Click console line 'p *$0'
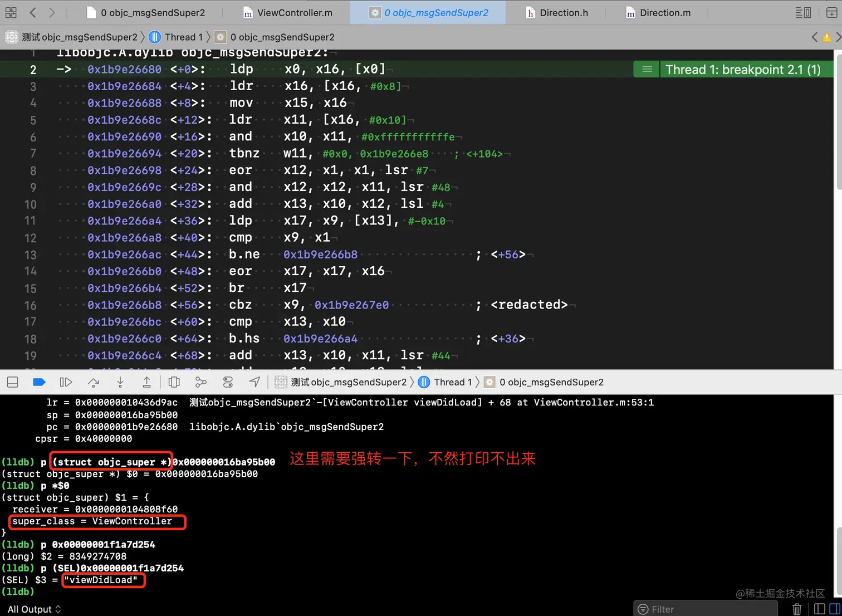The height and width of the screenshot is (616, 842). [55, 486]
